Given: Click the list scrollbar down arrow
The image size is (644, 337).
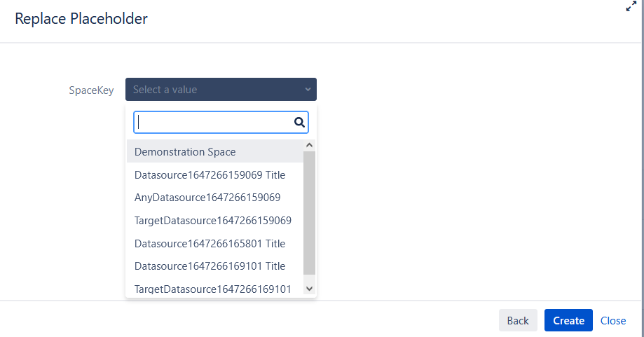Looking at the screenshot, I should coord(309,288).
